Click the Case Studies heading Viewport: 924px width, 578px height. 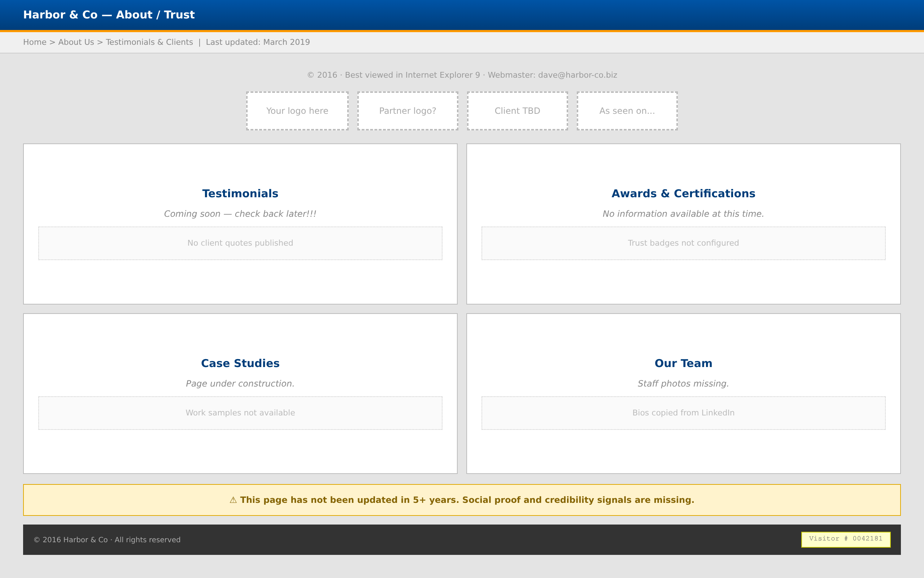(240, 363)
